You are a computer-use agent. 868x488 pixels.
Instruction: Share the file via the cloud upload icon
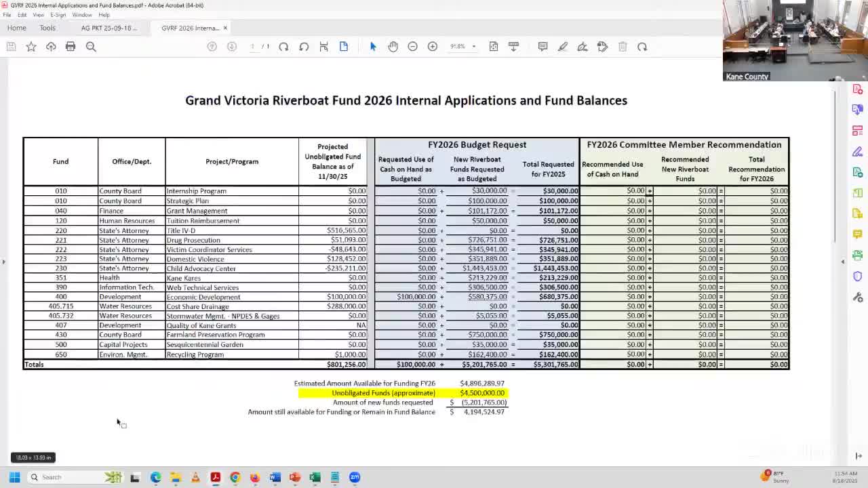(51, 46)
